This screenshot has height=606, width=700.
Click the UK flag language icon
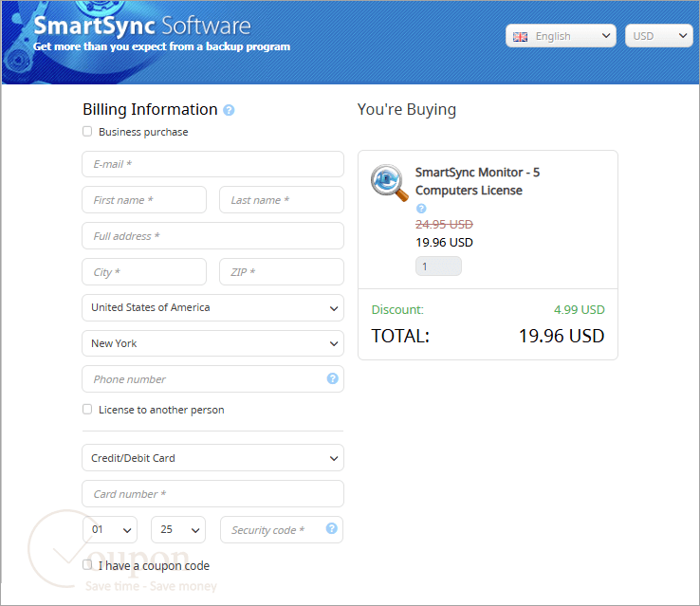tap(520, 37)
